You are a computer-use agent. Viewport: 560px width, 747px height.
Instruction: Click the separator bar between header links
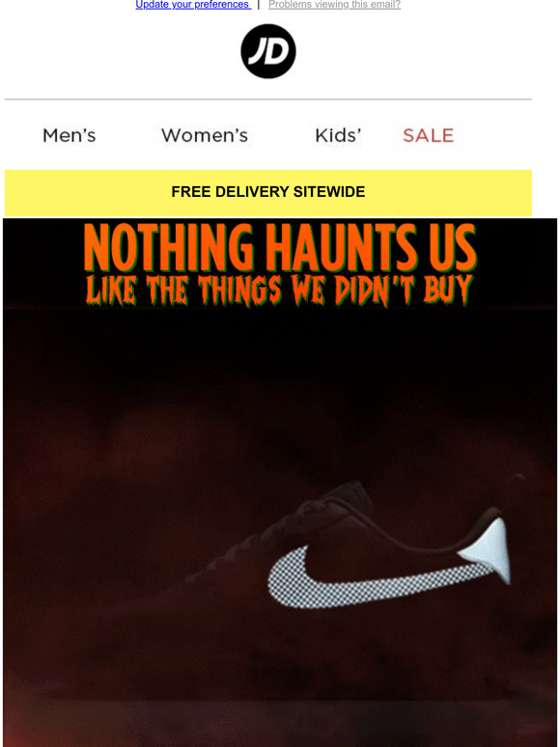click(259, 5)
